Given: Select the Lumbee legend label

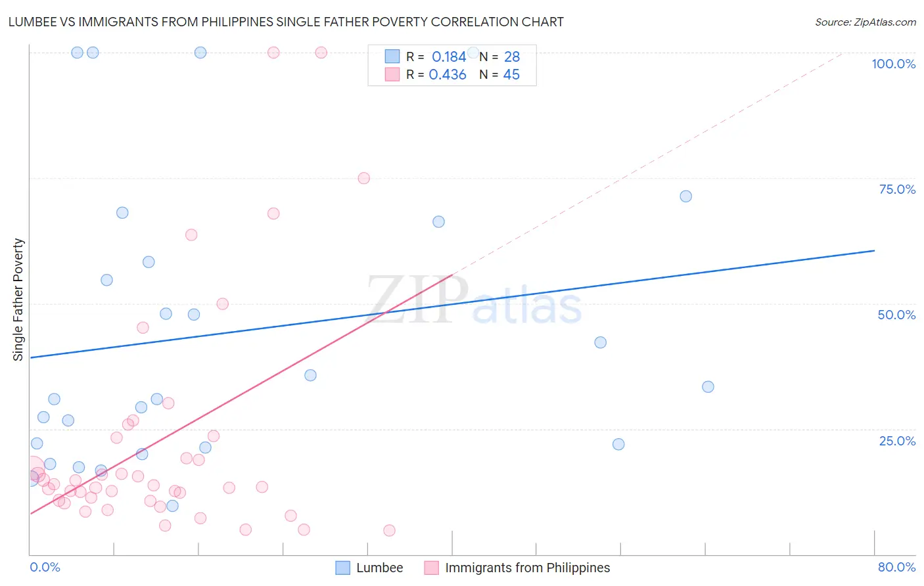Looking at the screenshot, I should (380, 568).
